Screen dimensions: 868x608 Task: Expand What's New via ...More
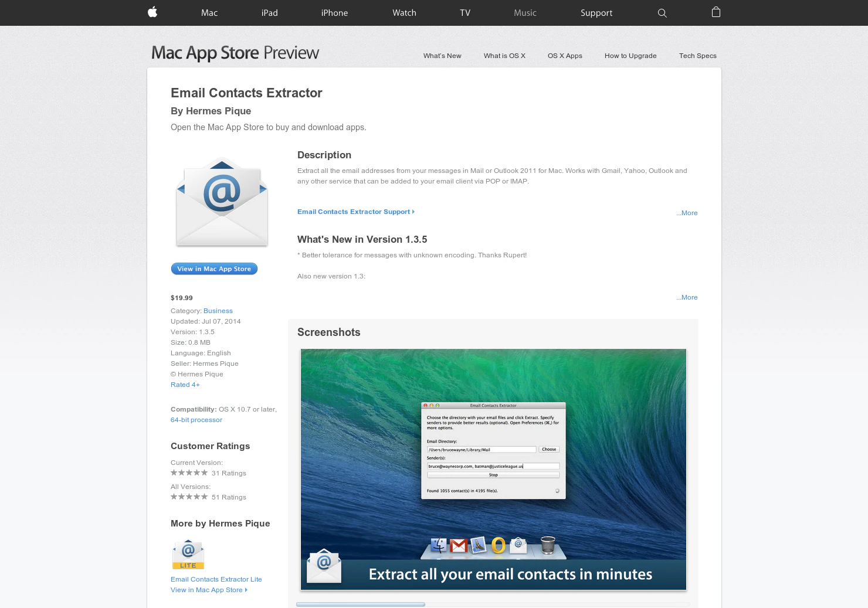(686, 297)
